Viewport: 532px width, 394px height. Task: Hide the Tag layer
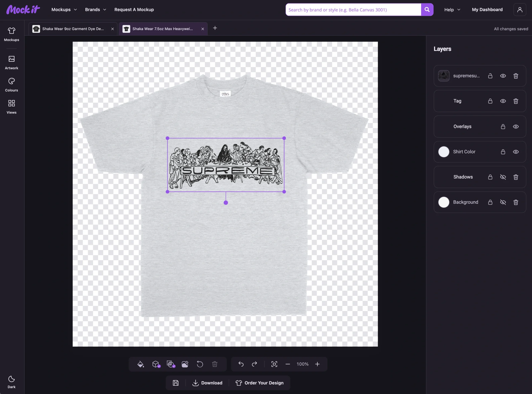[x=503, y=101]
